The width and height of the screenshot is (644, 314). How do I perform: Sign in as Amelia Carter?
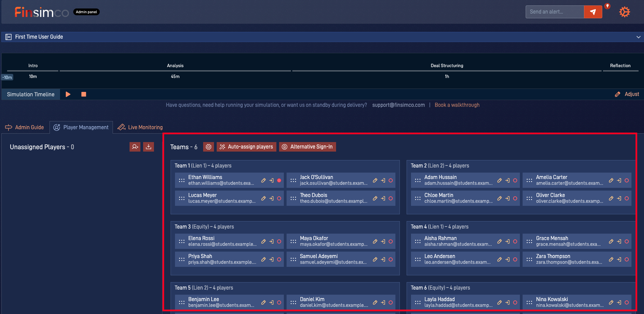[619, 180]
